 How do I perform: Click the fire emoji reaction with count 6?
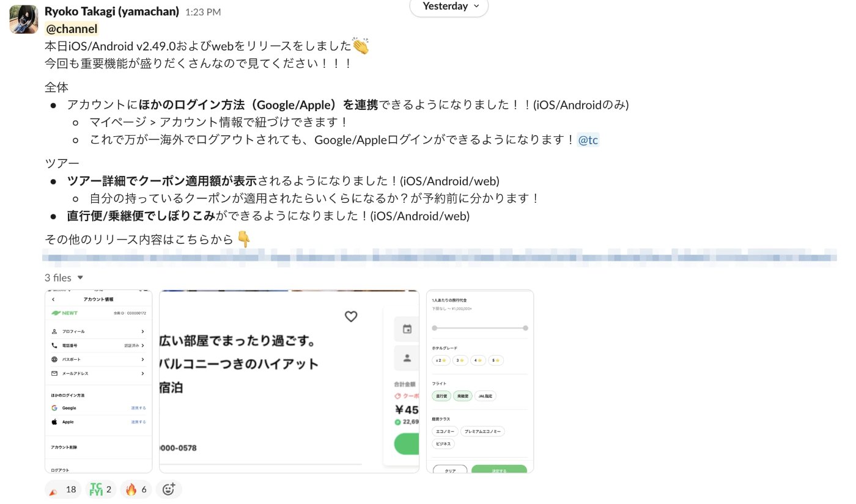tap(136, 489)
